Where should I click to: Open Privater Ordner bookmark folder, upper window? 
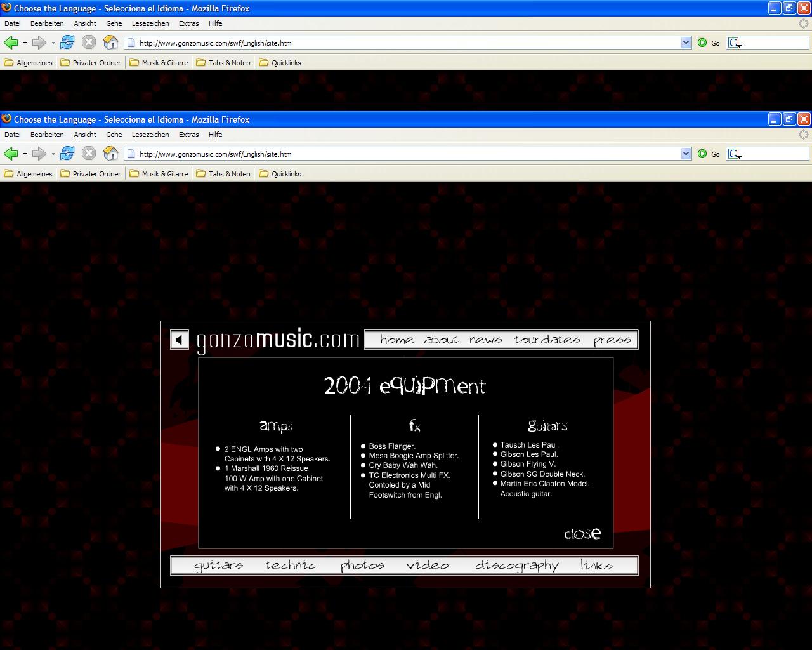tap(91, 63)
